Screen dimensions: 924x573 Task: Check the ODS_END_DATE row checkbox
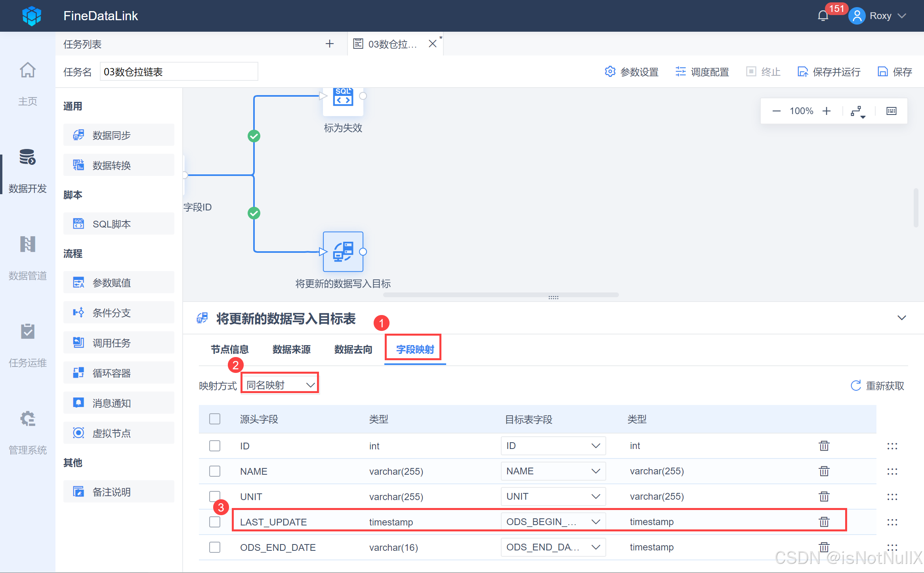pos(215,547)
